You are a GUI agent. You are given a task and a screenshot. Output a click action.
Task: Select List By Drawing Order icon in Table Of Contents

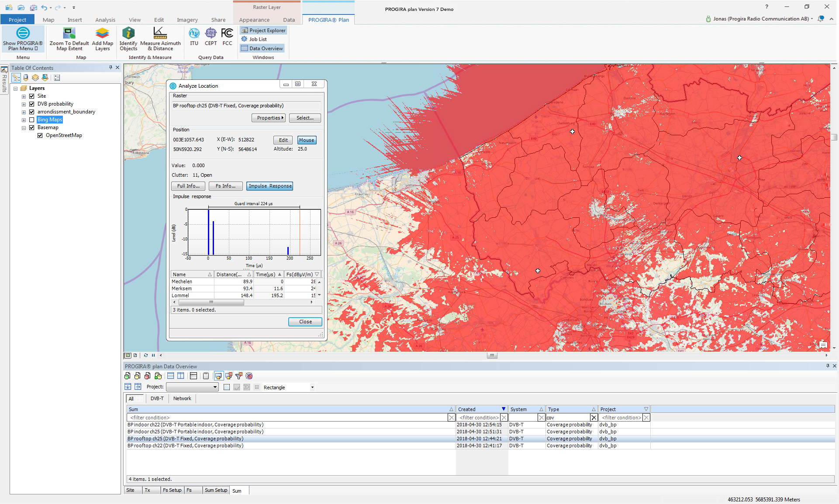point(16,78)
